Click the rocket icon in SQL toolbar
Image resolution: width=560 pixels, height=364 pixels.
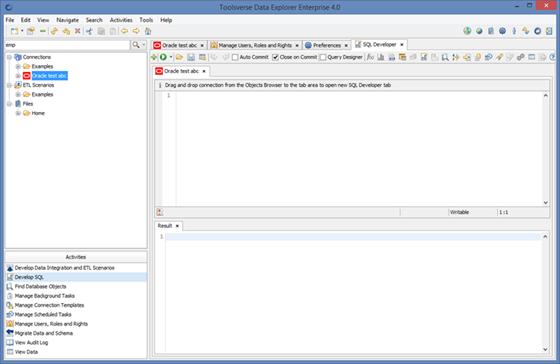[x=499, y=57]
